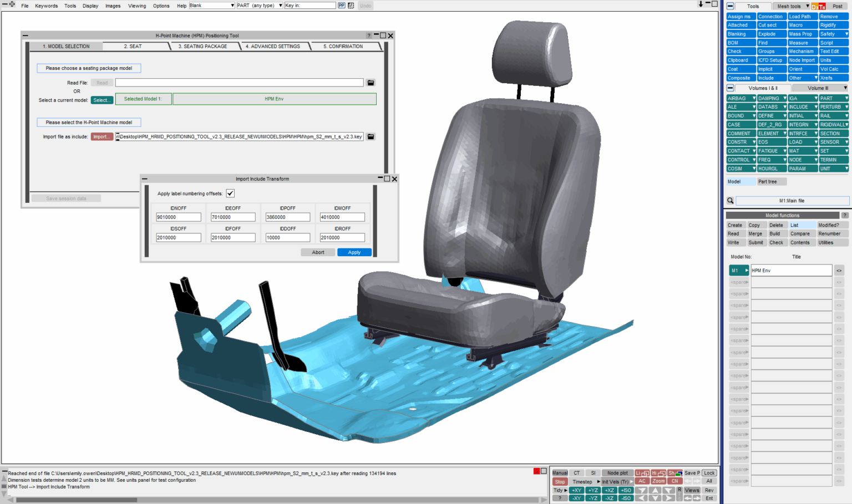The width and height of the screenshot is (852, 504).
Task: Toggle the Lock control in the view panel
Action: 709,472
